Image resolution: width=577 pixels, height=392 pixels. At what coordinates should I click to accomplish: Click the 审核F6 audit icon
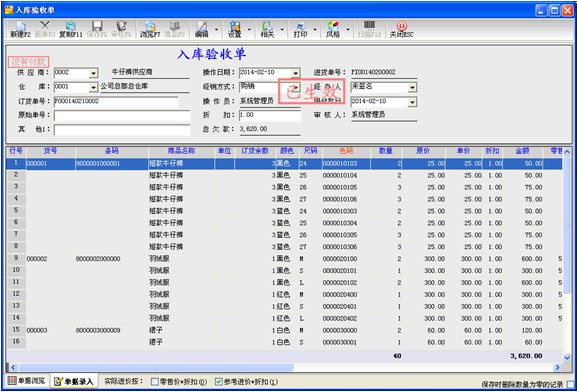pyautogui.click(x=121, y=29)
